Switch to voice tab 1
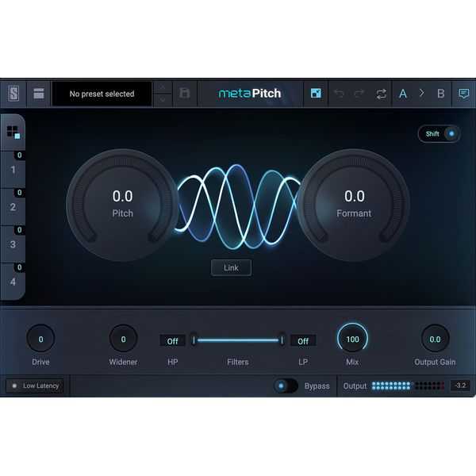This screenshot has height=476, width=476. pyautogui.click(x=13, y=170)
